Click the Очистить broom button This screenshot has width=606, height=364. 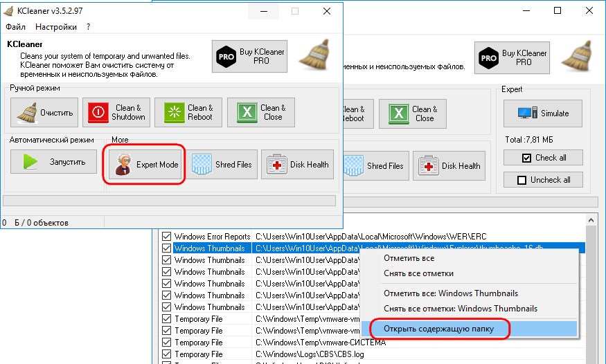click(44, 112)
